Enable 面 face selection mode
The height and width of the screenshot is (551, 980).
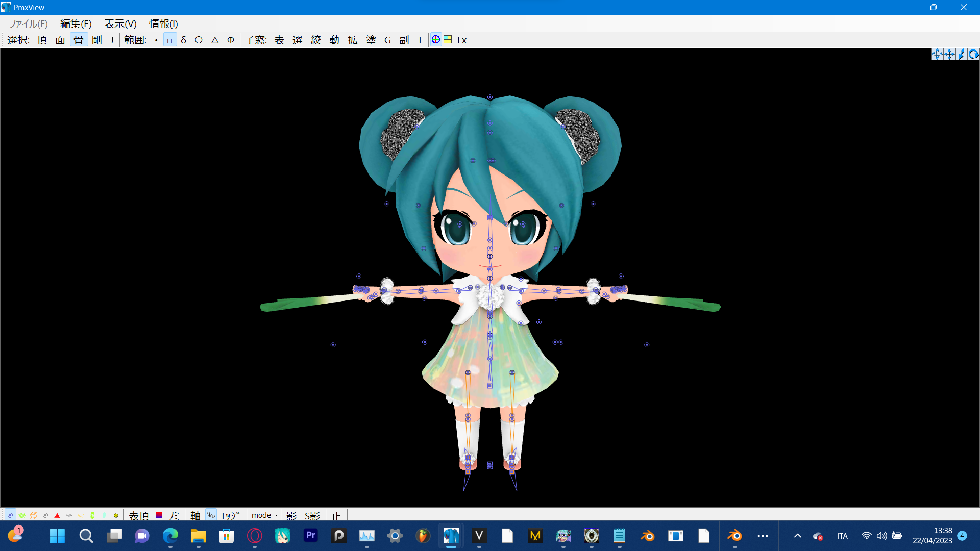60,40
